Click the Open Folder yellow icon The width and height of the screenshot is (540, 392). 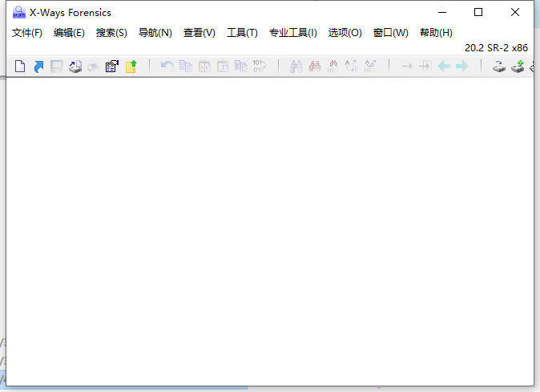(131, 67)
